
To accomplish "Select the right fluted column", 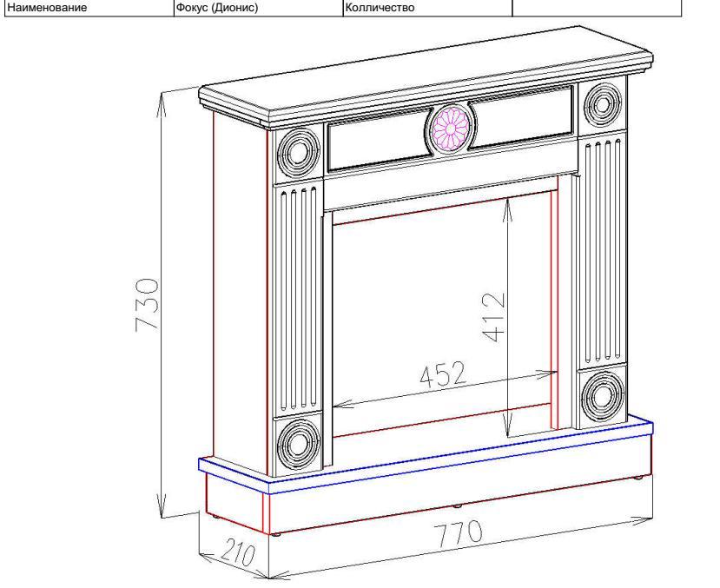I will click(600, 250).
